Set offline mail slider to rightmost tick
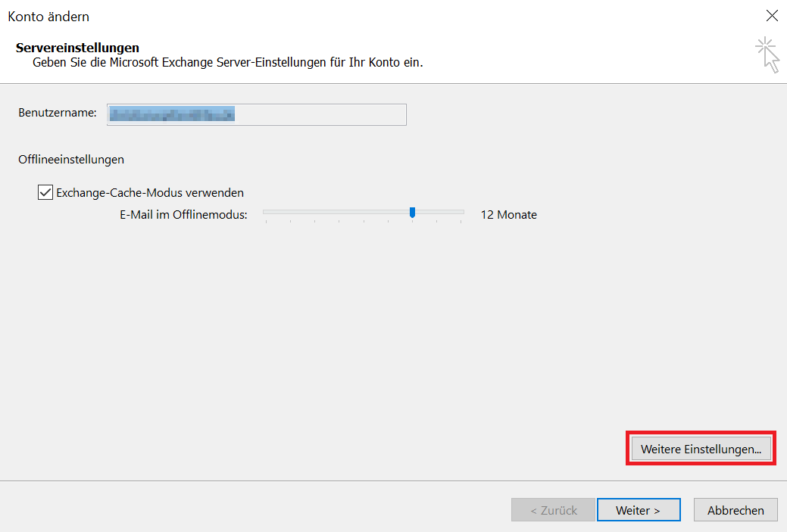787x532 pixels. point(461,219)
